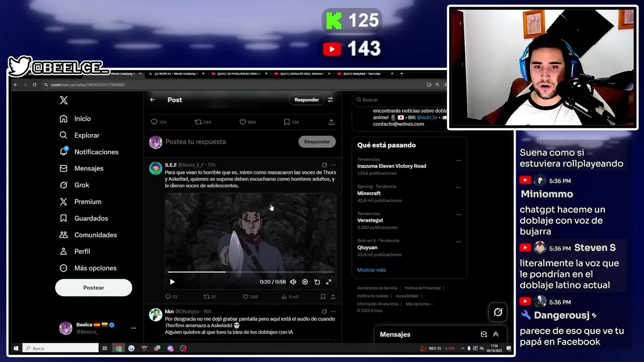
Task: Click the video progress bar
Action: point(251,272)
